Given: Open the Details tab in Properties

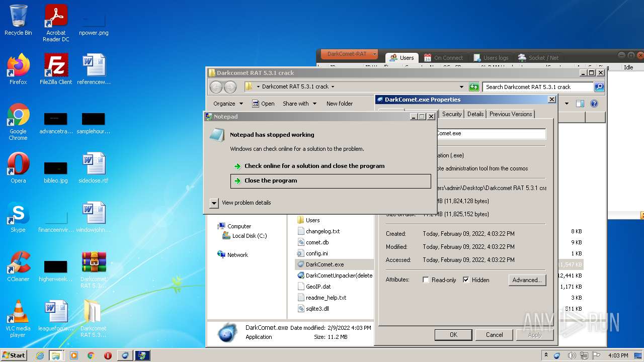Looking at the screenshot, I should pyautogui.click(x=475, y=114).
